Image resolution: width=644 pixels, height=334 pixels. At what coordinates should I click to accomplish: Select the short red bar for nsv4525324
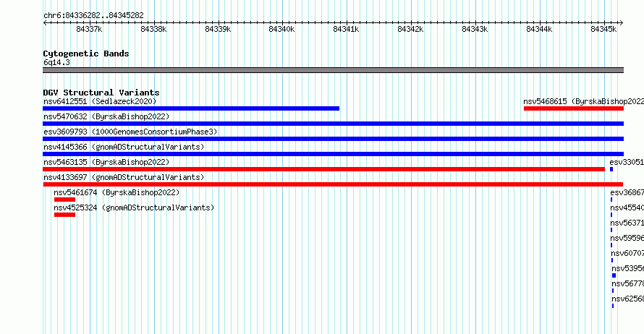pos(64,215)
